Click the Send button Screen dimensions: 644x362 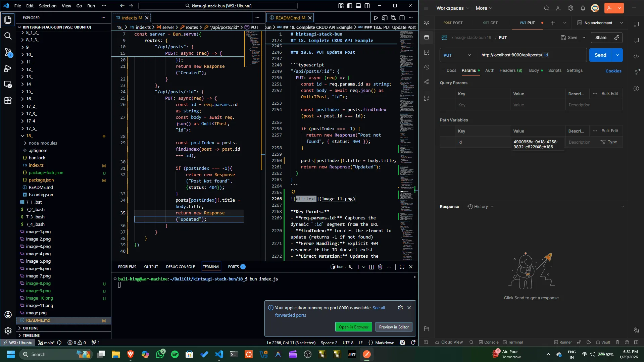click(x=600, y=55)
